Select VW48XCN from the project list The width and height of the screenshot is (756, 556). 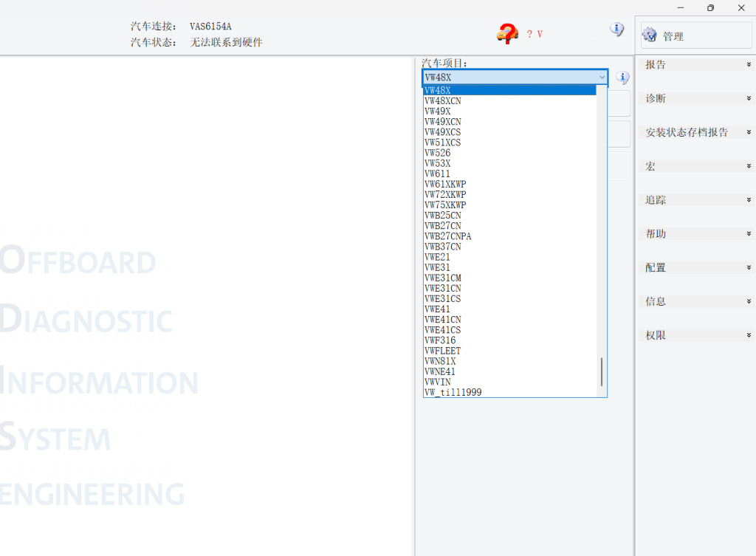coord(443,101)
